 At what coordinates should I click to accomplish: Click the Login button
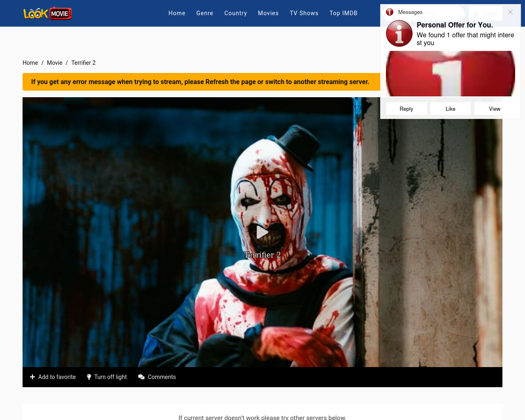(486, 14)
